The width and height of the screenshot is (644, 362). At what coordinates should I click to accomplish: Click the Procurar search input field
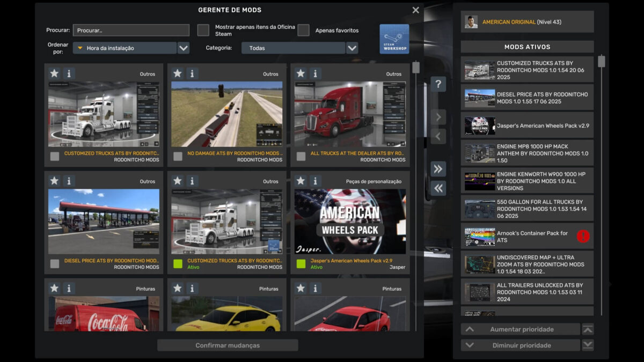pyautogui.click(x=131, y=31)
